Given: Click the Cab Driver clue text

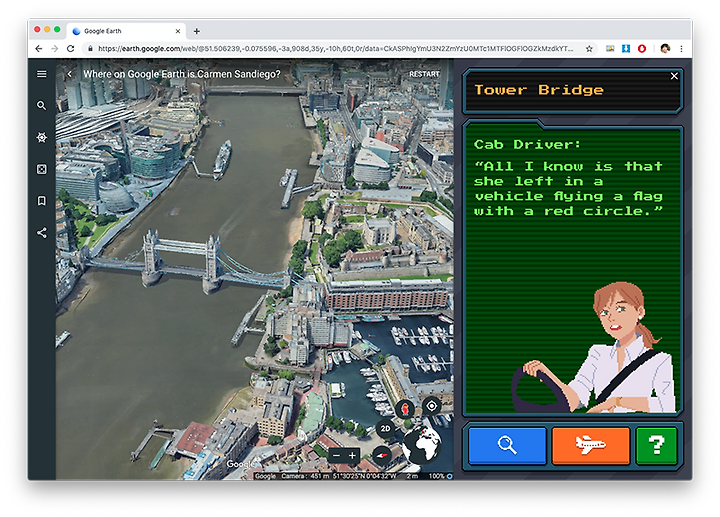Looking at the screenshot, I should coord(568,178).
